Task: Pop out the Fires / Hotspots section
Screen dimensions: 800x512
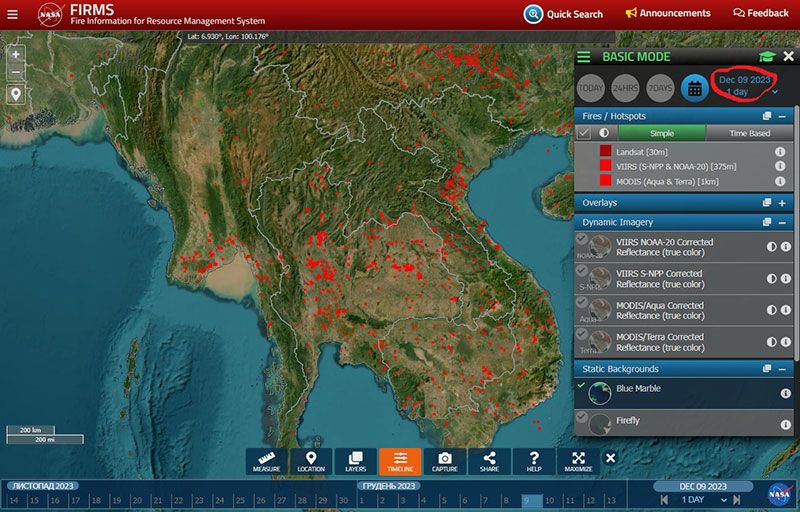Action: click(767, 116)
